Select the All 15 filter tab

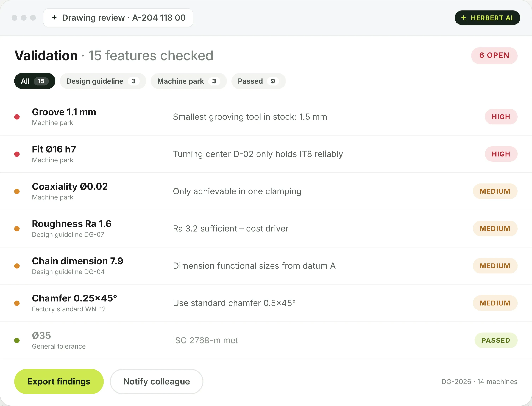click(x=35, y=81)
